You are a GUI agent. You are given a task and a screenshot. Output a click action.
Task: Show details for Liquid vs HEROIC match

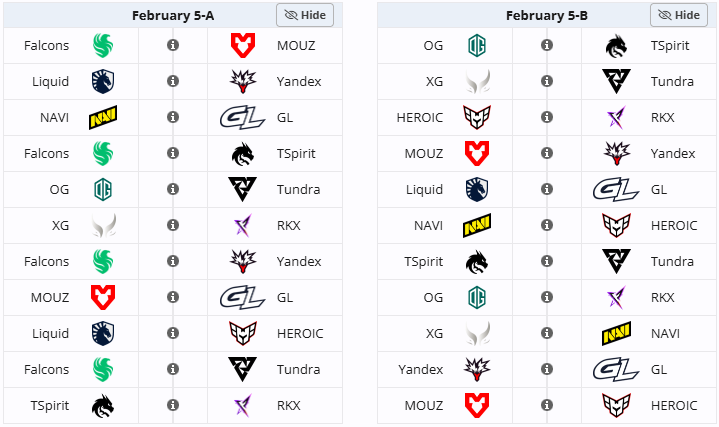(x=173, y=333)
